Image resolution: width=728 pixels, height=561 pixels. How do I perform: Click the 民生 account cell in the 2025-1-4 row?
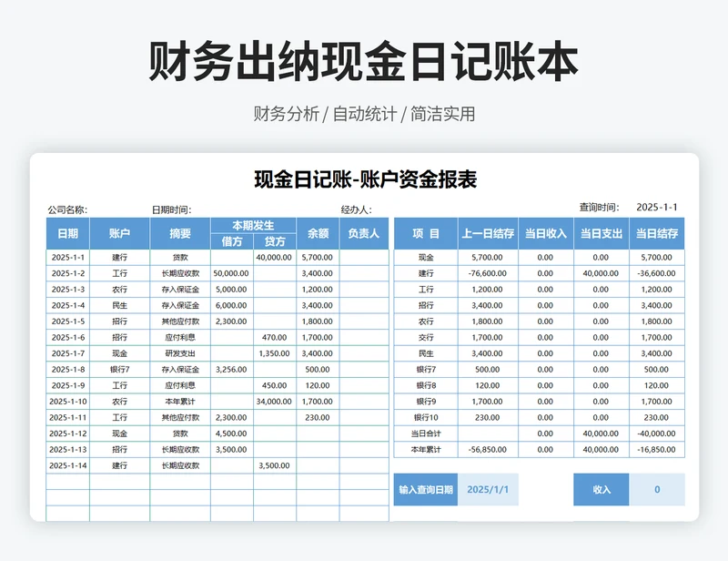pos(119,305)
